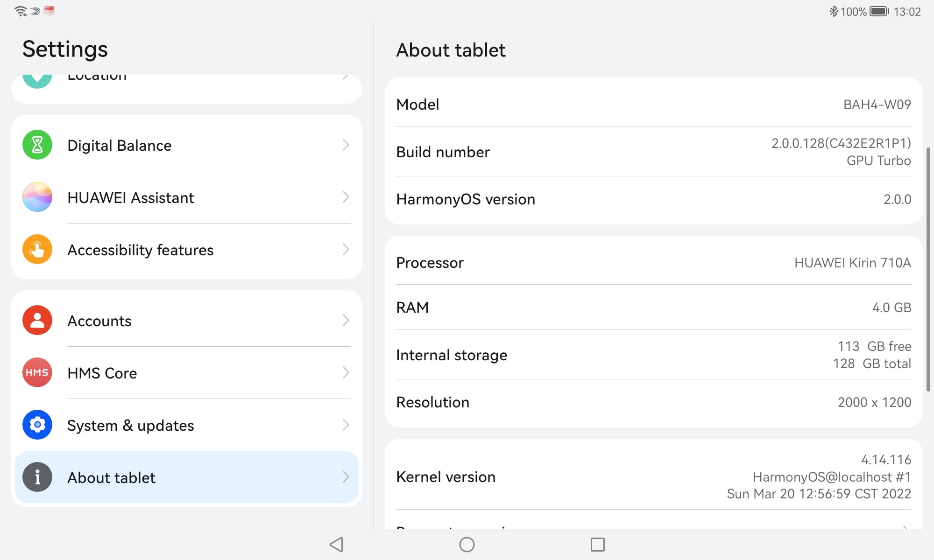This screenshot has width=934, height=560.
Task: Click the right panel scrollbar
Action: pyautogui.click(x=928, y=269)
